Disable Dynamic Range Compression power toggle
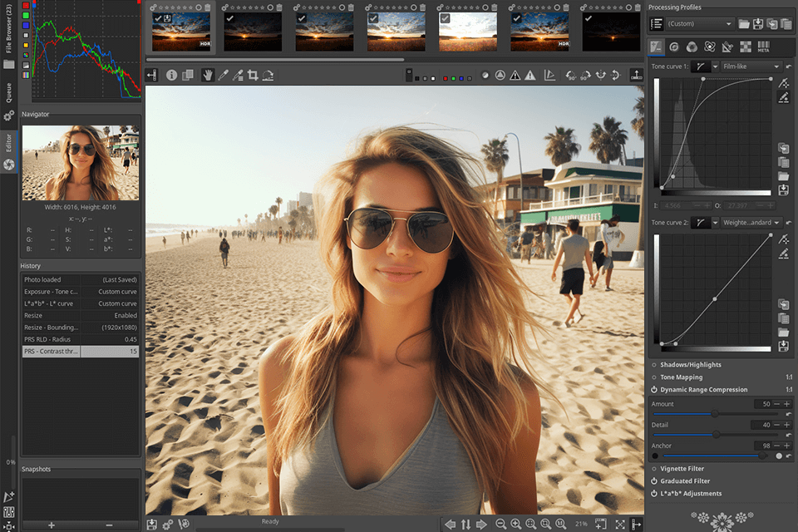The image size is (798, 532). (654, 390)
